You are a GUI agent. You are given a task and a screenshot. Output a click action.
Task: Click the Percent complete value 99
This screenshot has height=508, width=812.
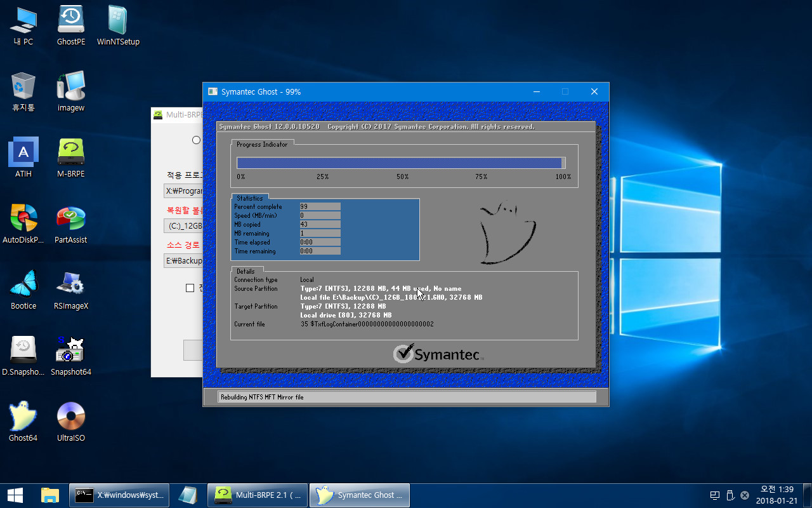pyautogui.click(x=320, y=206)
